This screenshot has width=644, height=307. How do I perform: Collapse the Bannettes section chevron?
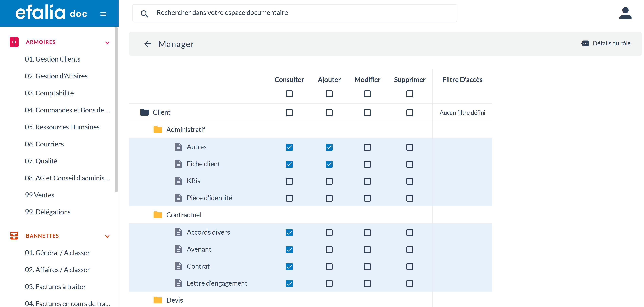point(107,236)
